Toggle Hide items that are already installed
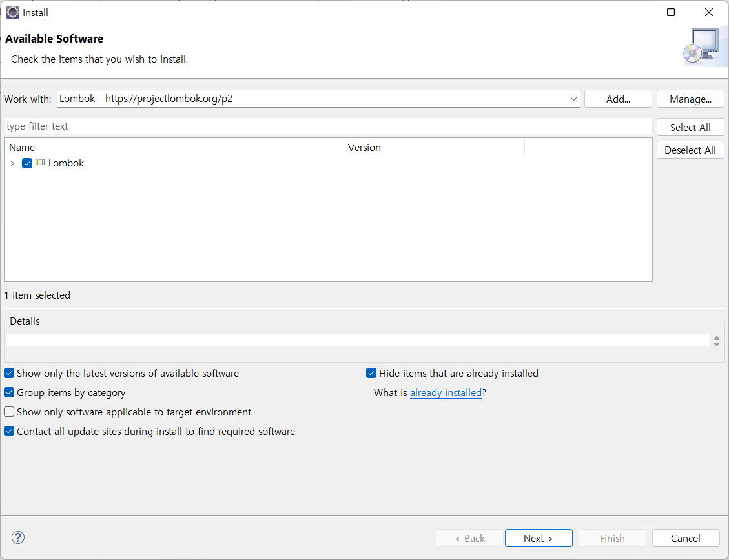This screenshot has height=560, width=729. click(371, 374)
